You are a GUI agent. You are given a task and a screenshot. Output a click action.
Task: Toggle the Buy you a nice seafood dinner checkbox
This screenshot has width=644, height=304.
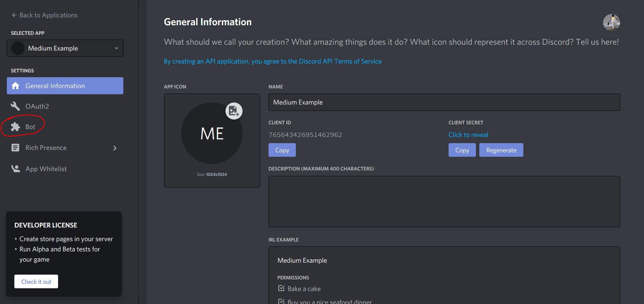click(x=281, y=301)
